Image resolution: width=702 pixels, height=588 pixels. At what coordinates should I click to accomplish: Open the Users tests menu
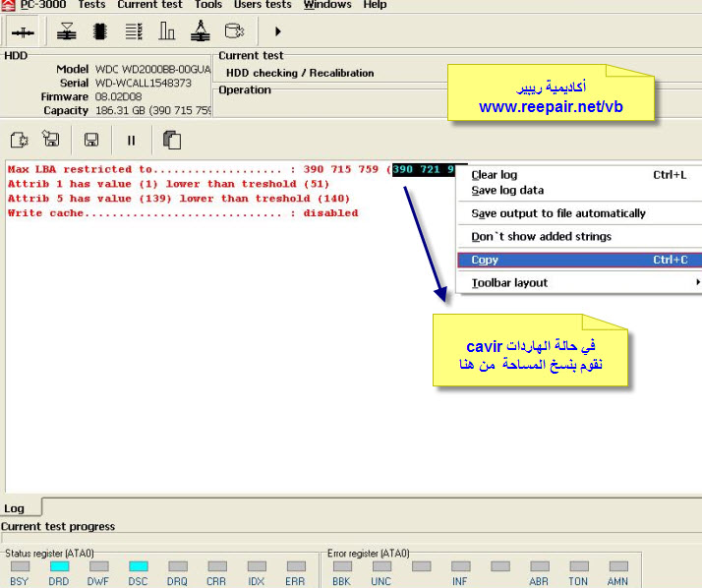263,5
